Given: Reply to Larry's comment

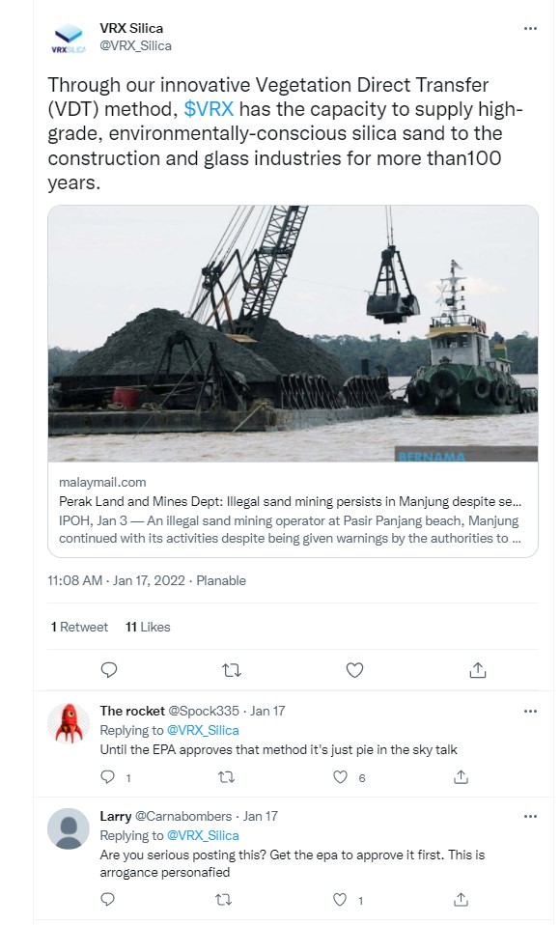Looking at the screenshot, I should pos(107,899).
